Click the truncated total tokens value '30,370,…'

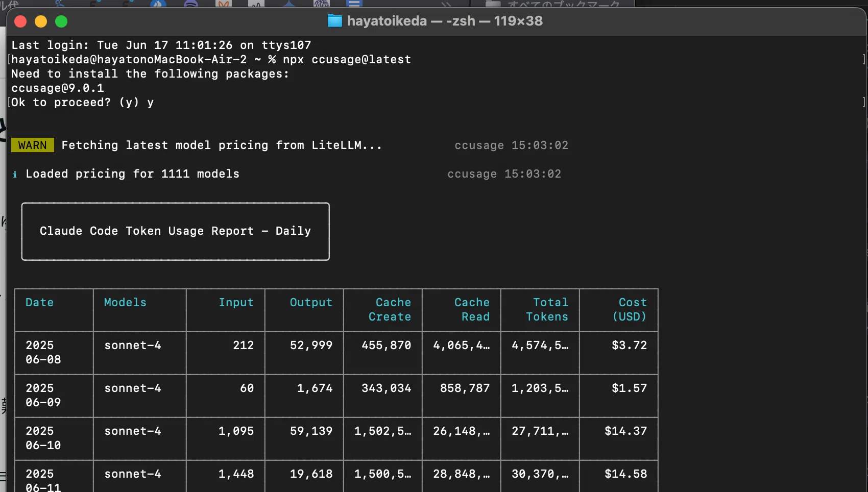click(540, 474)
